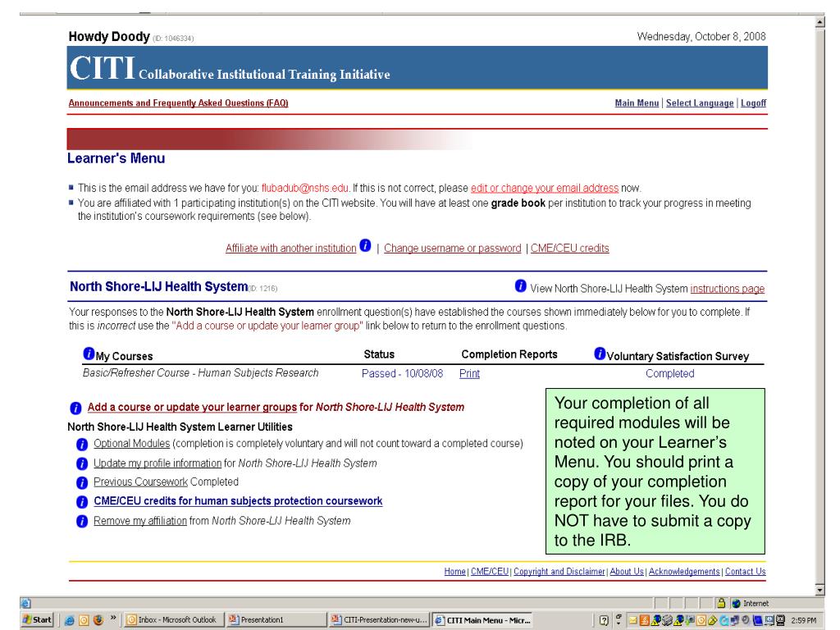Open CME/CEU credits link below affiliation text
840x630 pixels.
tap(570, 248)
